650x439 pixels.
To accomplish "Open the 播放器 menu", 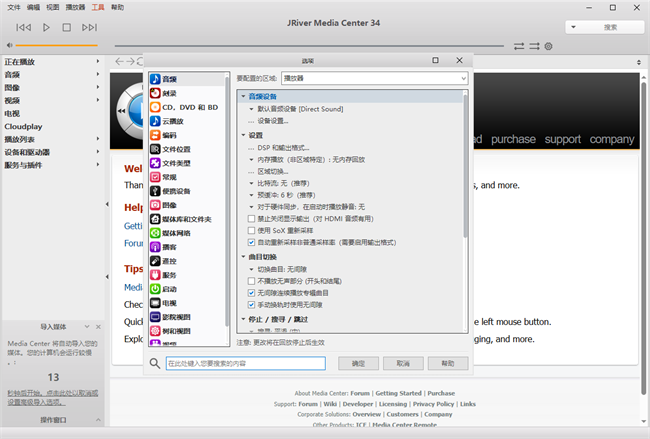I will click(x=75, y=6).
